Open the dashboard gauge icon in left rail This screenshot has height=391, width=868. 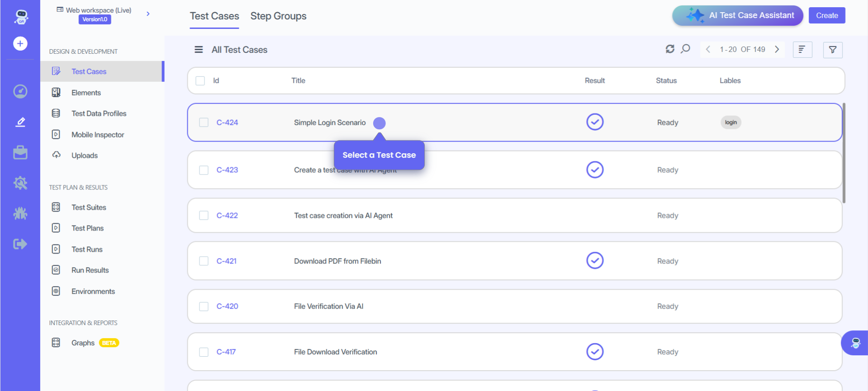coord(20,91)
